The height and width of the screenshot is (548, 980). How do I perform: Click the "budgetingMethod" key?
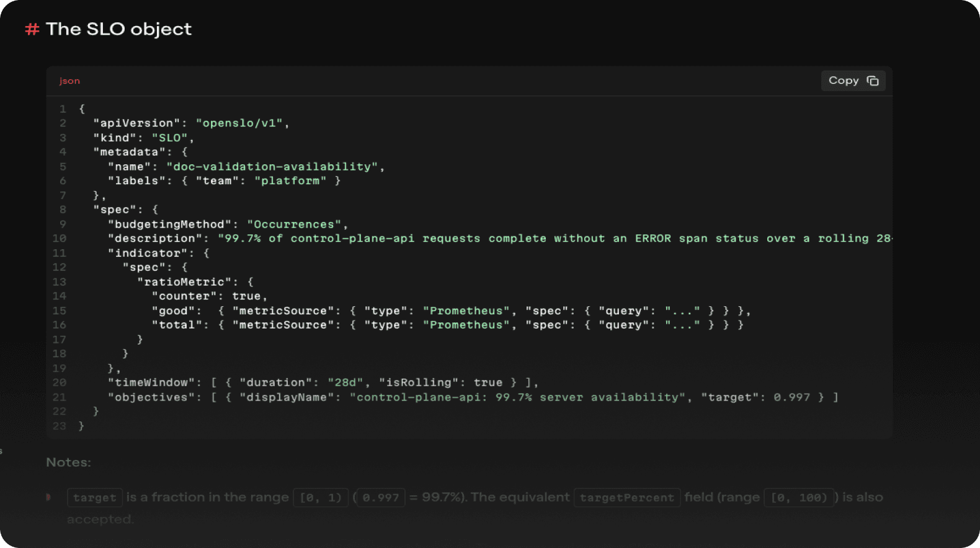tap(170, 224)
